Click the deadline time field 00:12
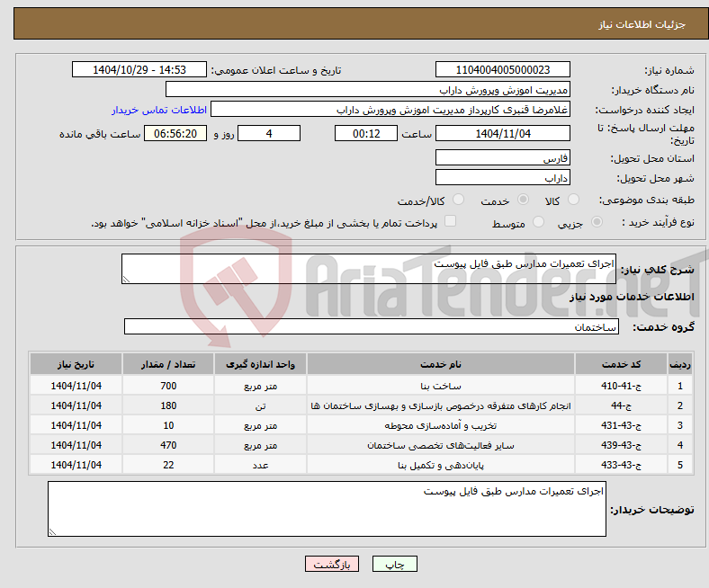 pyautogui.click(x=366, y=133)
